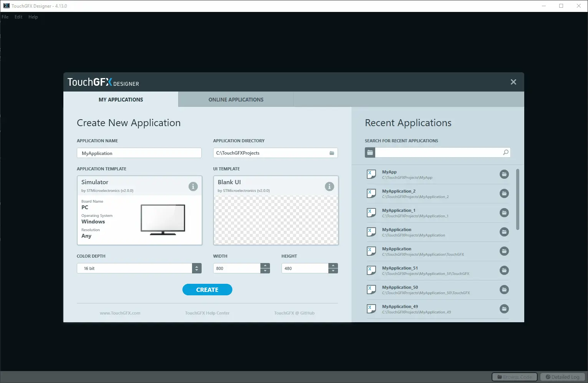Screen dimensions: 588x383
Task: Open recent application MyApplication_2
Action: point(438,194)
